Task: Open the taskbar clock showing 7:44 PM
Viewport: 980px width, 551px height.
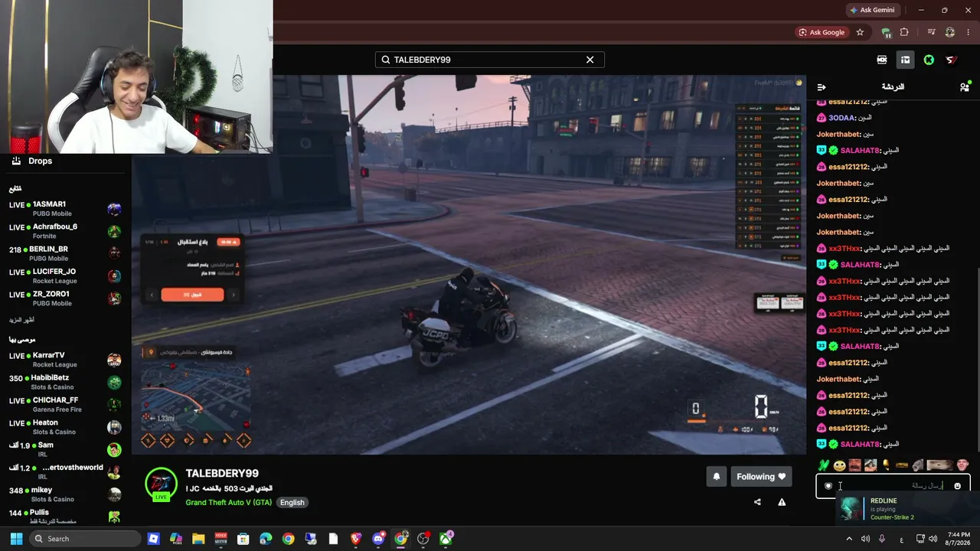Action: pos(958,539)
